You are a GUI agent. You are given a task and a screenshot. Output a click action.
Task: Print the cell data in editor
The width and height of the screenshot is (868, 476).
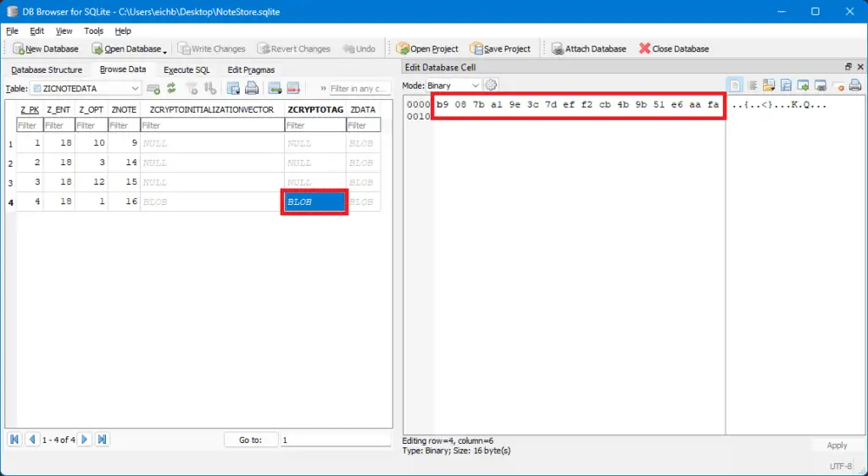[855, 86]
